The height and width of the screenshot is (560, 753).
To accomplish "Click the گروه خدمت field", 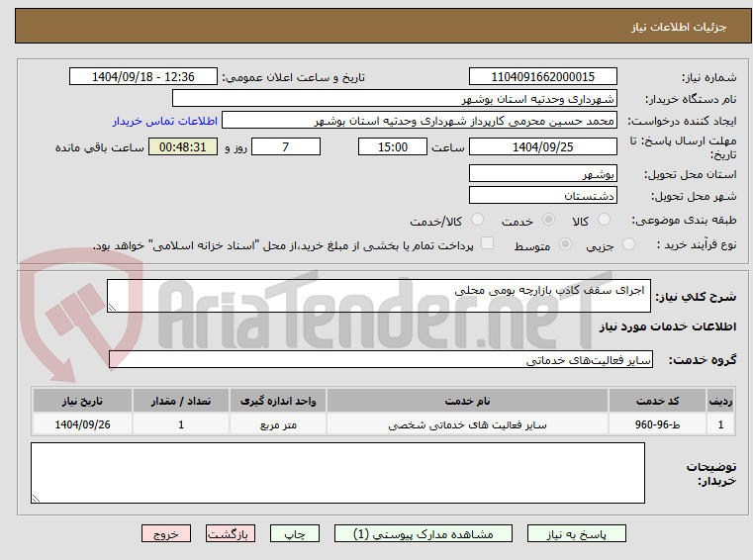I will click(x=381, y=359).
